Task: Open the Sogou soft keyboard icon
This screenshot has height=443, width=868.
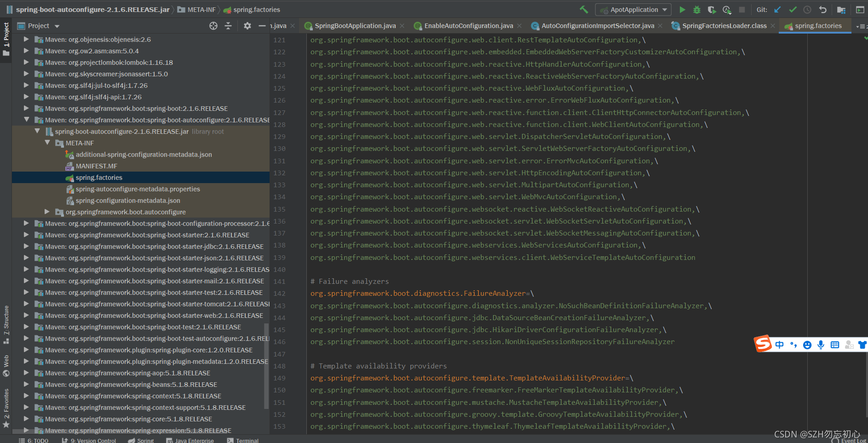Action: [835, 345]
